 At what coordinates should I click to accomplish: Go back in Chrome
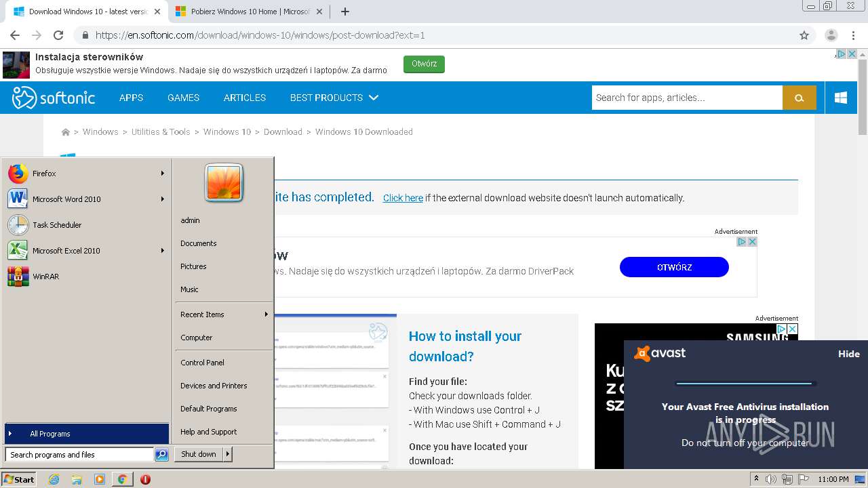15,35
